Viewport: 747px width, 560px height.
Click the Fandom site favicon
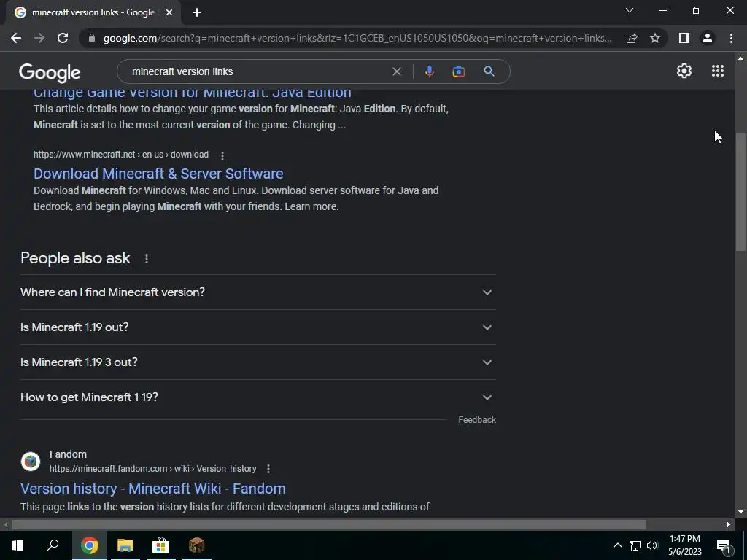[x=31, y=462]
